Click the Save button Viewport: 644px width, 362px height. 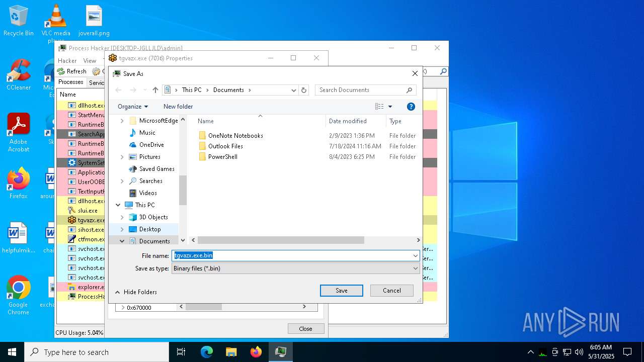[x=342, y=291]
